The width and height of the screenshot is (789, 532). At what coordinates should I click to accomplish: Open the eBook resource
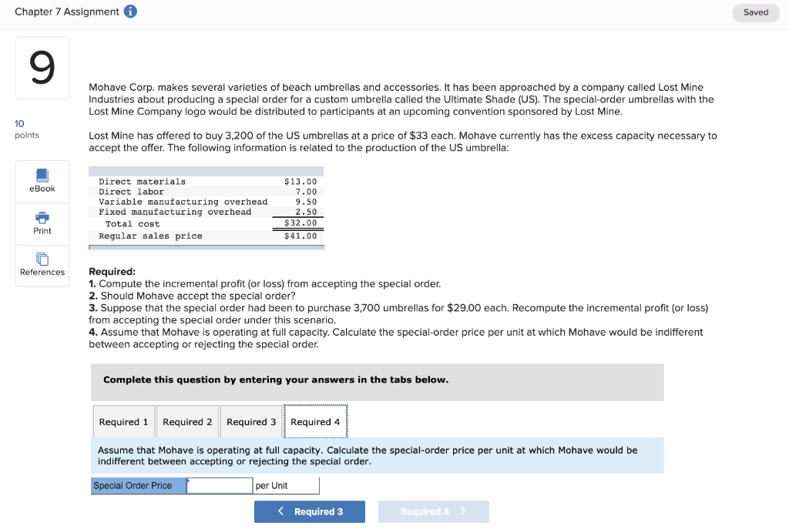(x=42, y=182)
